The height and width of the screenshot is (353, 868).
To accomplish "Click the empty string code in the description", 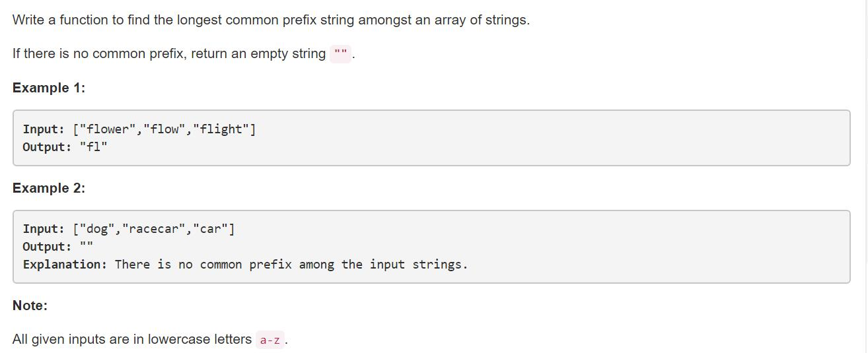I will click(341, 54).
